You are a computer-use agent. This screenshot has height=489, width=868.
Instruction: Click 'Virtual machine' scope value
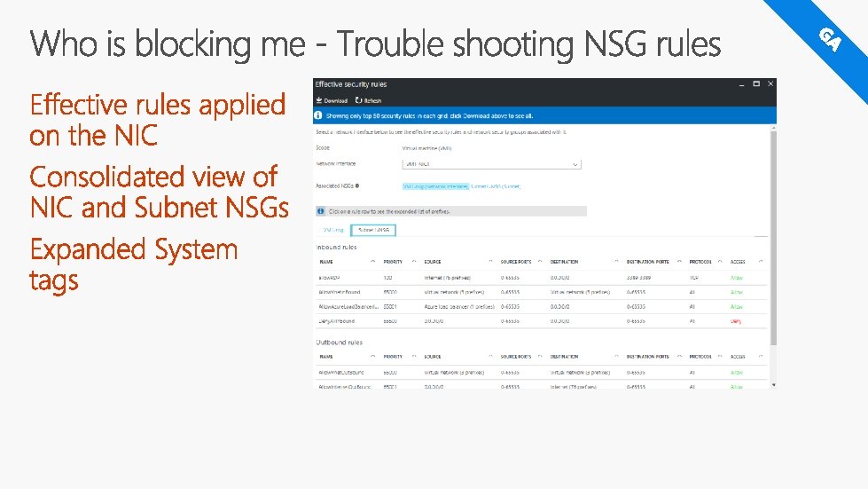pos(426,148)
